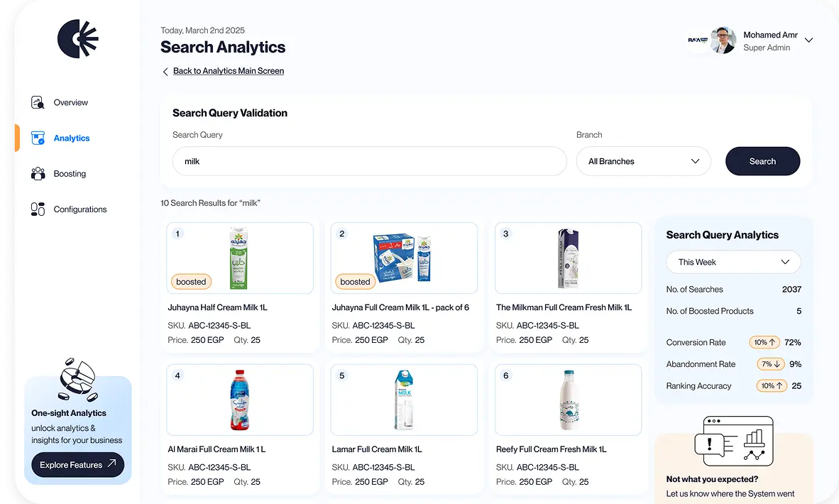Expand the user account menu chevron
839x504 pixels.
pos(808,40)
